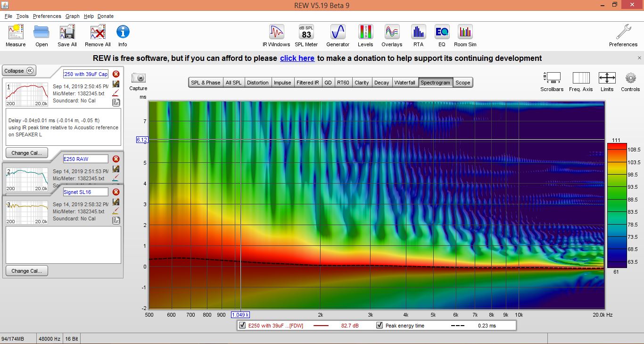Edit the Signet SL16 name field
This screenshot has width=644, height=344.
(x=86, y=192)
